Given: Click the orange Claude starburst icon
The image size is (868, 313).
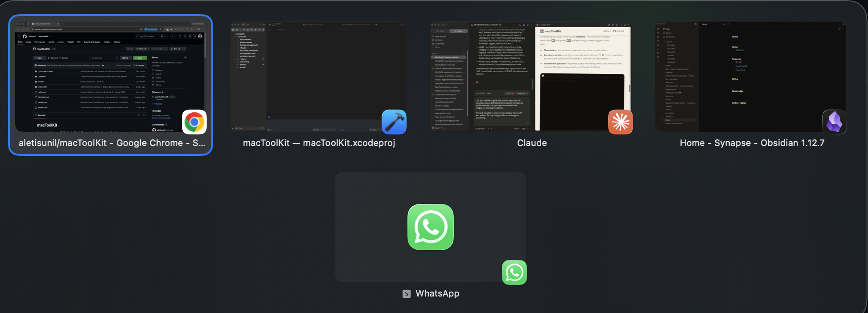Looking at the screenshot, I should (621, 122).
